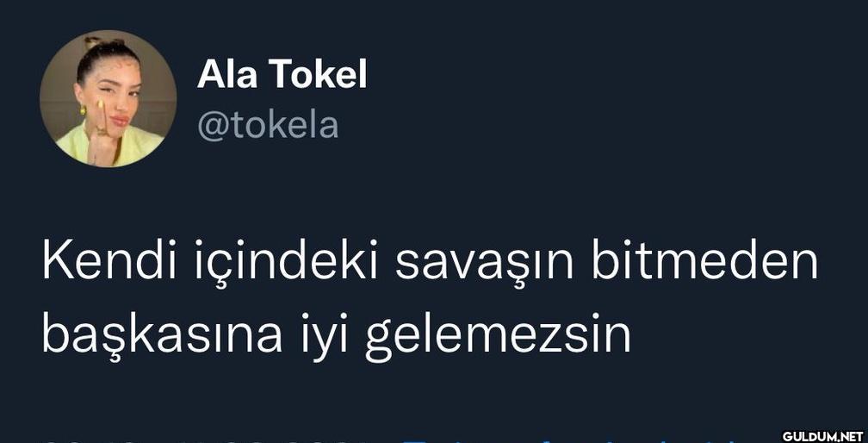The height and width of the screenshot is (443, 868).
Task: Click the yellow earring in the avatar
Action: pos(83,109)
